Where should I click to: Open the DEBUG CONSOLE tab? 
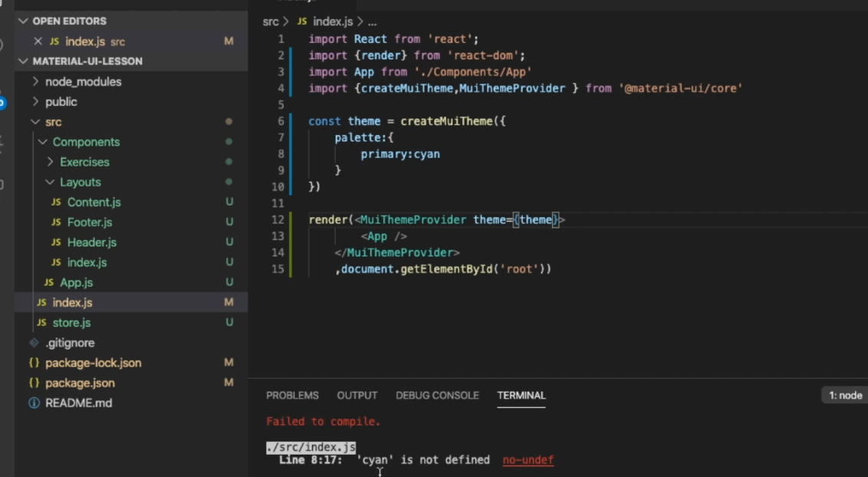pos(437,395)
